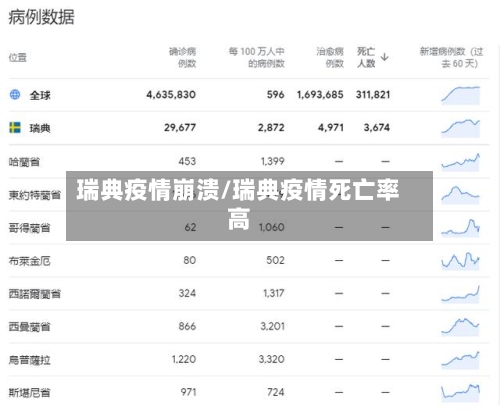Click the globe icon beside 全球
500x413 pixels.
(x=15, y=95)
